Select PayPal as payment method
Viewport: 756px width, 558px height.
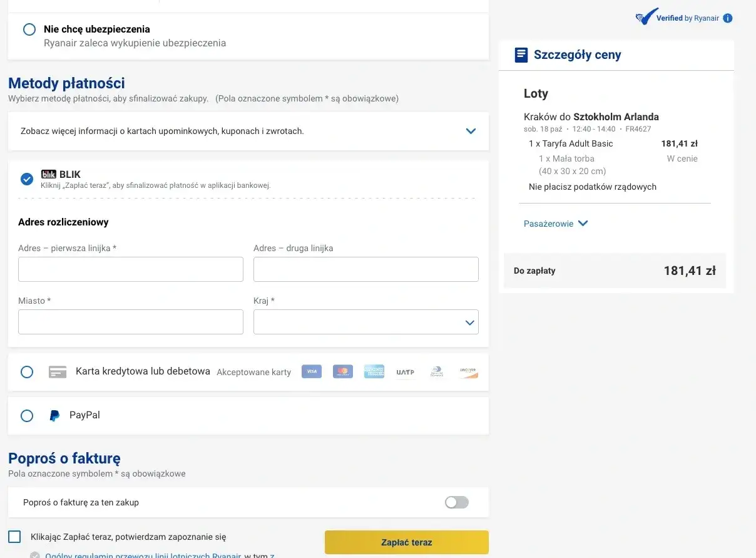click(x=27, y=415)
